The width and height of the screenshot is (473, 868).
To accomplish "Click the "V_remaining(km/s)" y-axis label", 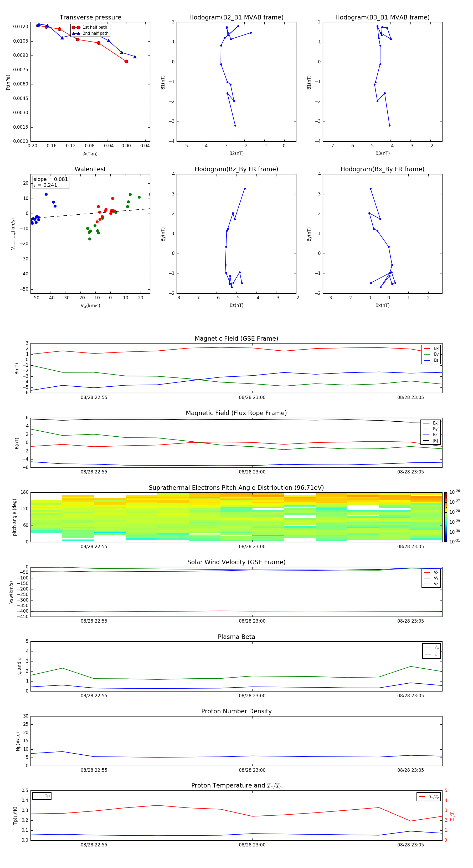I will tap(13, 234).
